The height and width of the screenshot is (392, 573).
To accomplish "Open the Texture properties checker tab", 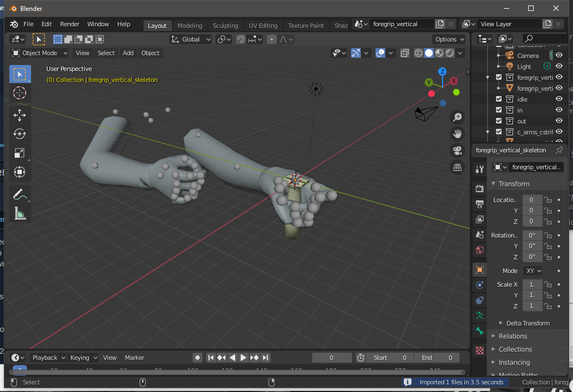I will pos(480,351).
